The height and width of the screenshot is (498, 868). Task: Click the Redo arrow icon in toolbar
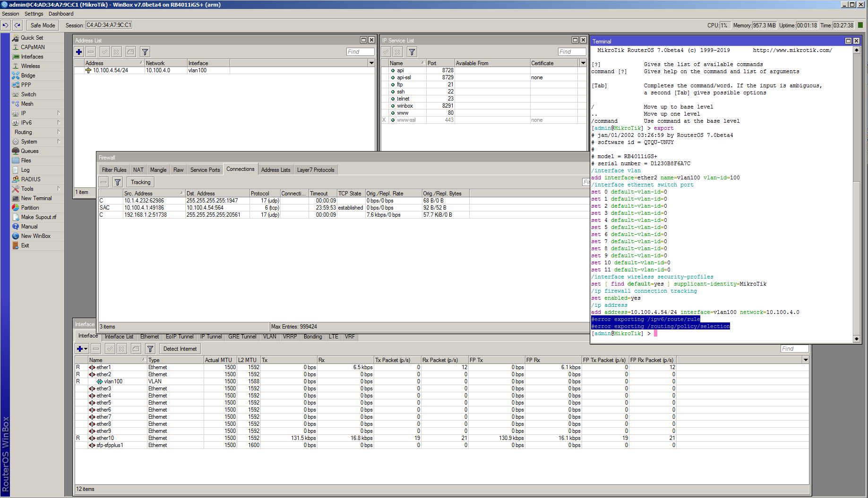point(17,25)
